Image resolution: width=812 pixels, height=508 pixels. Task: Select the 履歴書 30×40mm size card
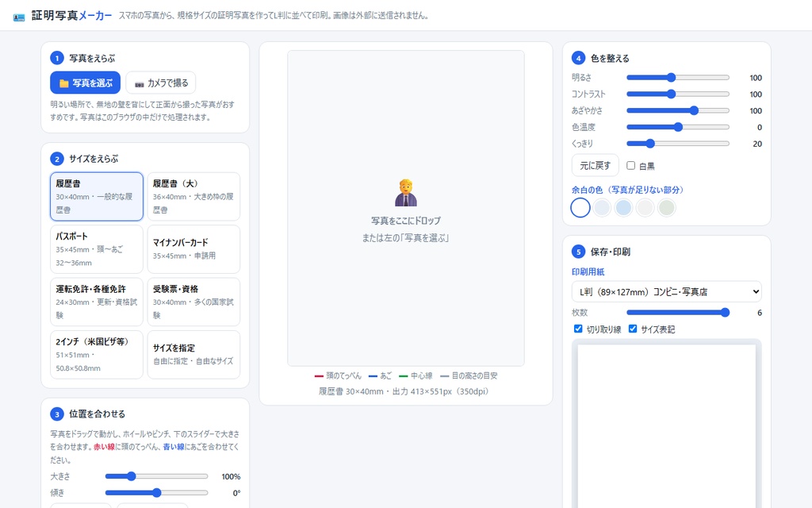(x=97, y=197)
